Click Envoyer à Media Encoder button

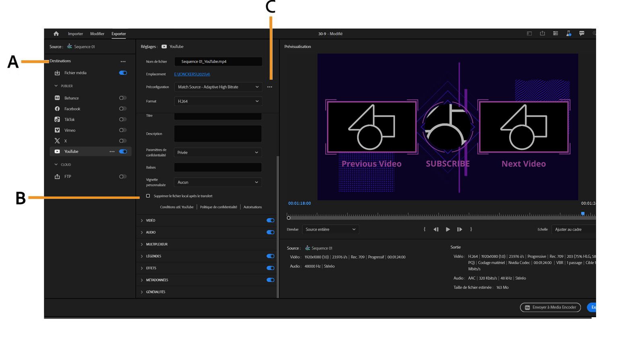tap(550, 308)
